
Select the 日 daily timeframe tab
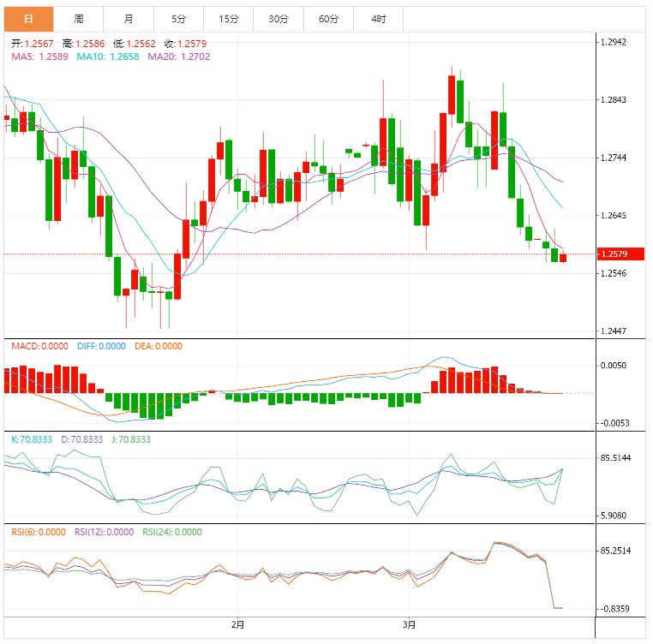pos(29,19)
